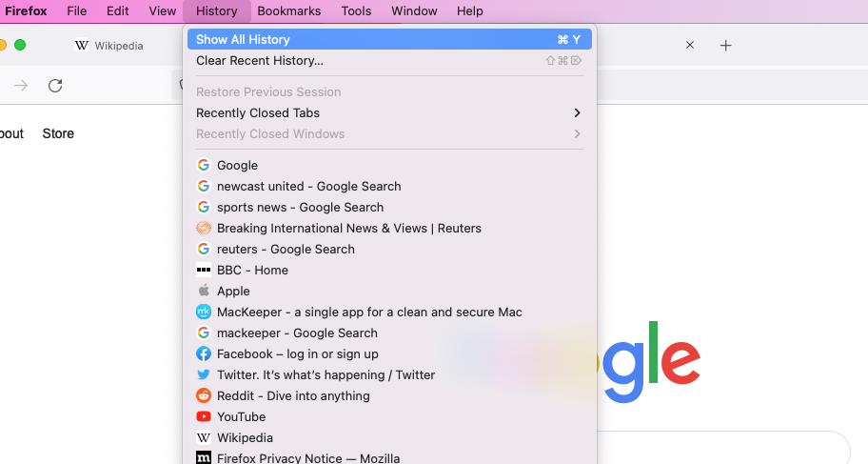Open Apple history entry
Screen dimensions: 868x464
(x=389, y=291)
